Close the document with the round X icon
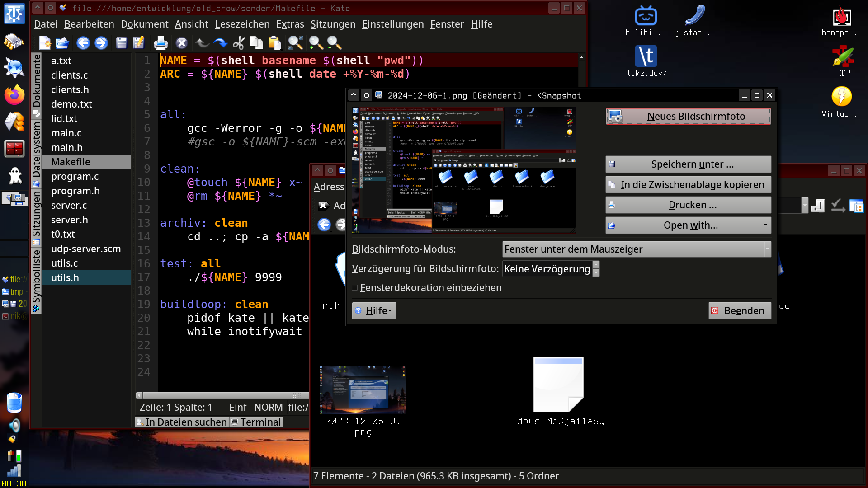 (x=182, y=43)
